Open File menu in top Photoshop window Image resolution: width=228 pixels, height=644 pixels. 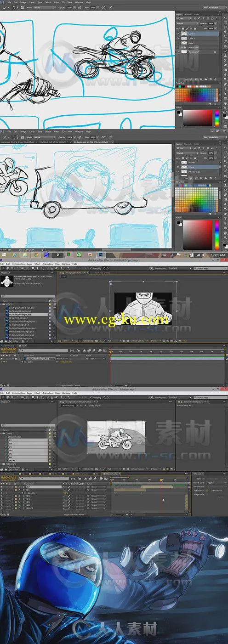(x=10, y=3)
